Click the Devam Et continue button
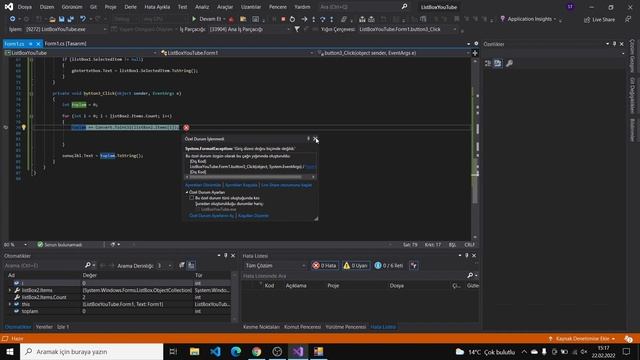Screen dimensions: 640x360 (207, 19)
